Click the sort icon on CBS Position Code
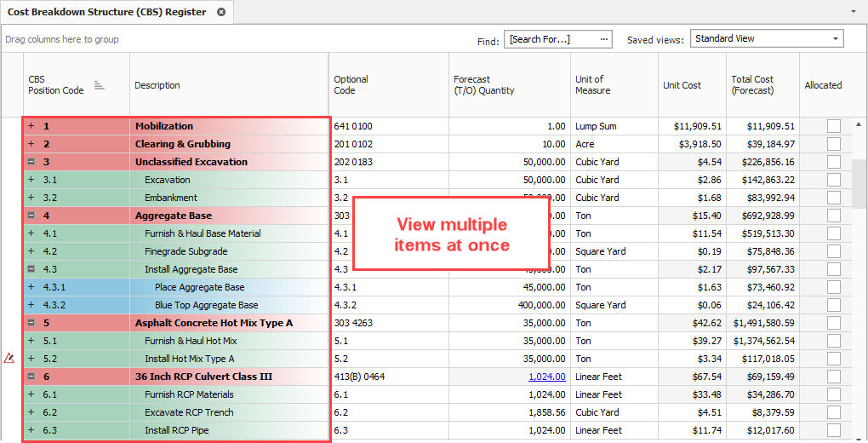 click(99, 85)
